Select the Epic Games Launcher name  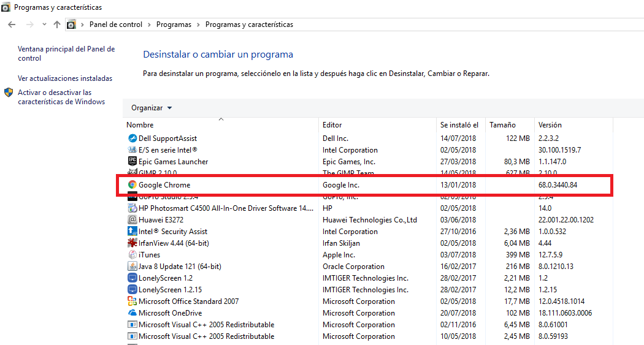(174, 162)
